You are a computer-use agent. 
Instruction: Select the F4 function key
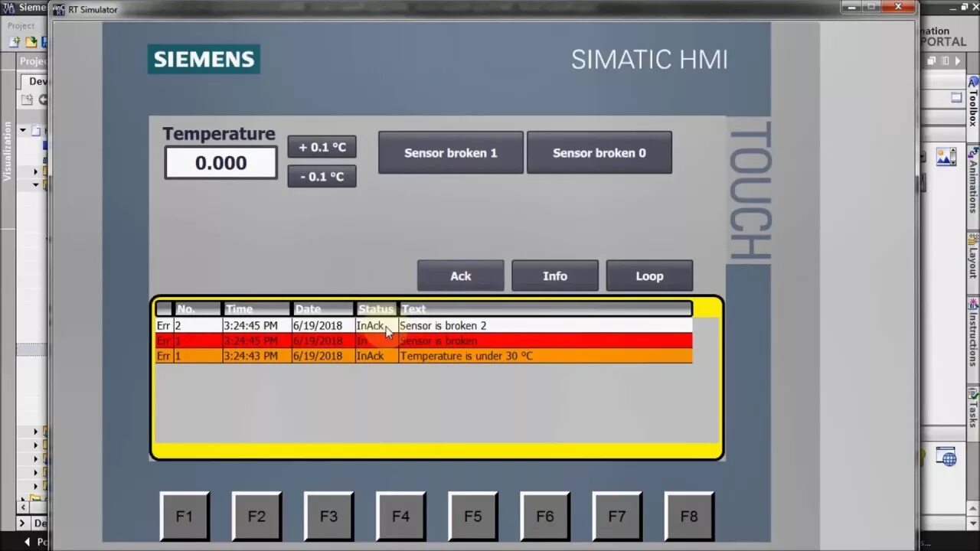click(400, 517)
